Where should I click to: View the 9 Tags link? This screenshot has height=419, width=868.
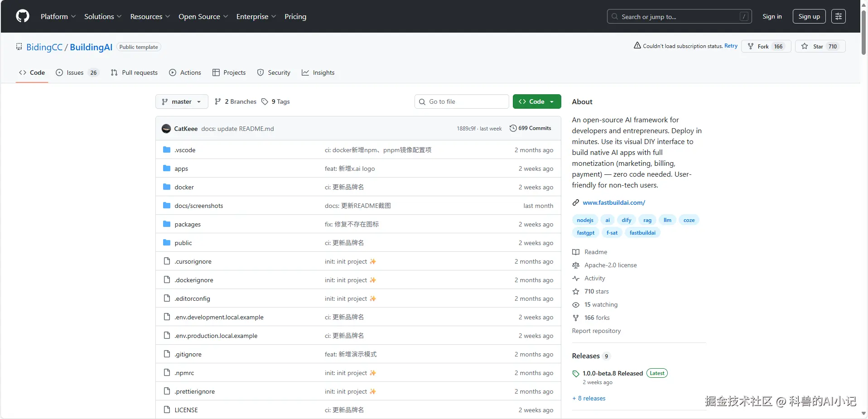click(x=275, y=101)
